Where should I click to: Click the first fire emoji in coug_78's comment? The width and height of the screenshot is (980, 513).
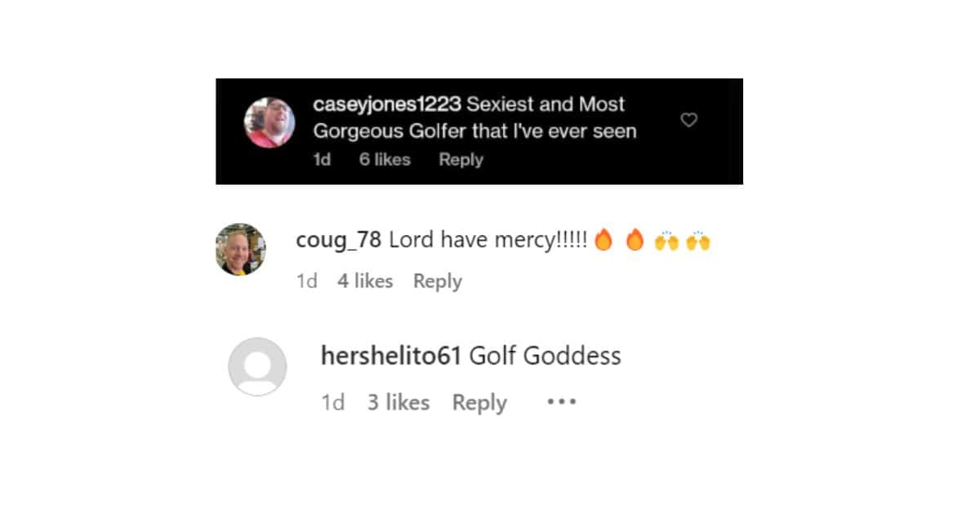603,240
